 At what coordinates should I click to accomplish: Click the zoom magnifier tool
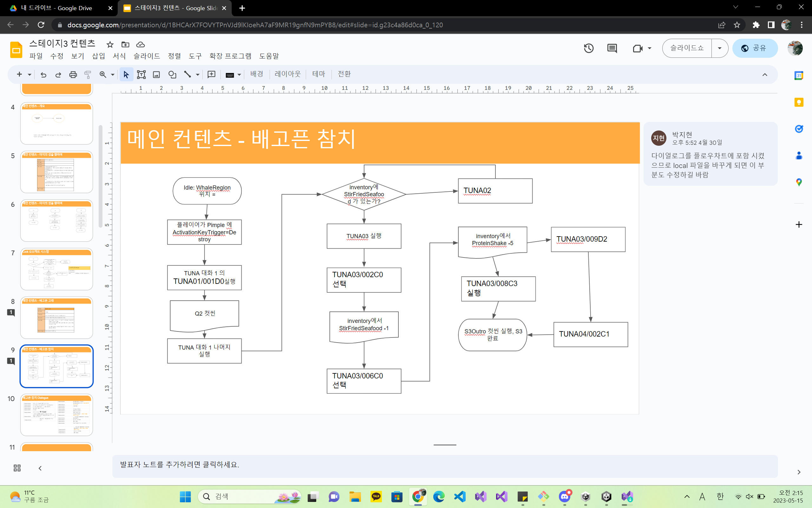tap(103, 75)
